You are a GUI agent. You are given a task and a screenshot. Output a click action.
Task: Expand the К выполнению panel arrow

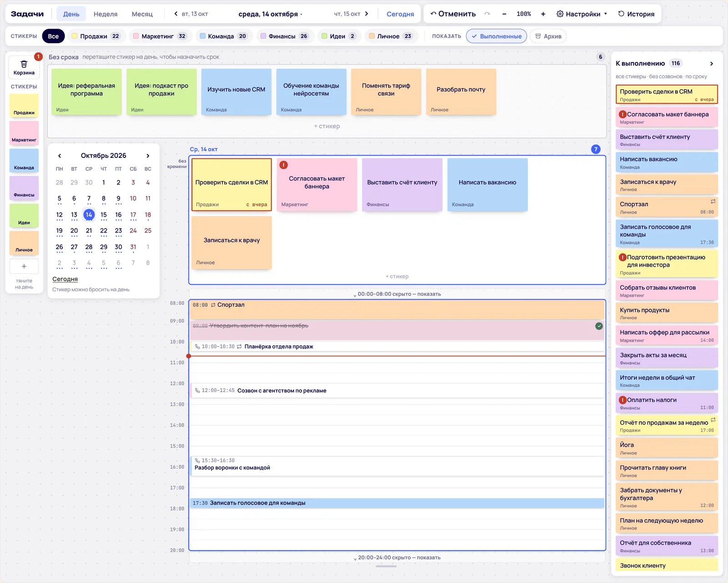pyautogui.click(x=712, y=64)
